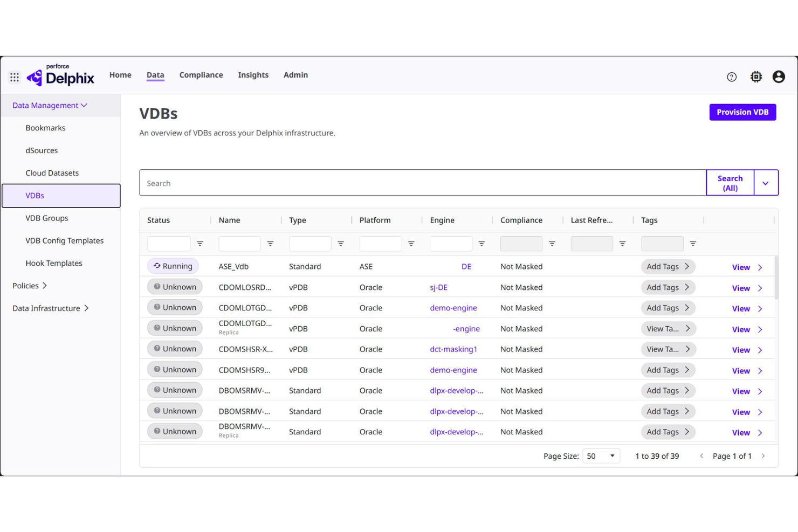Open the Tags column filter icon
Image resolution: width=798 pixels, height=532 pixels.
[x=693, y=244]
